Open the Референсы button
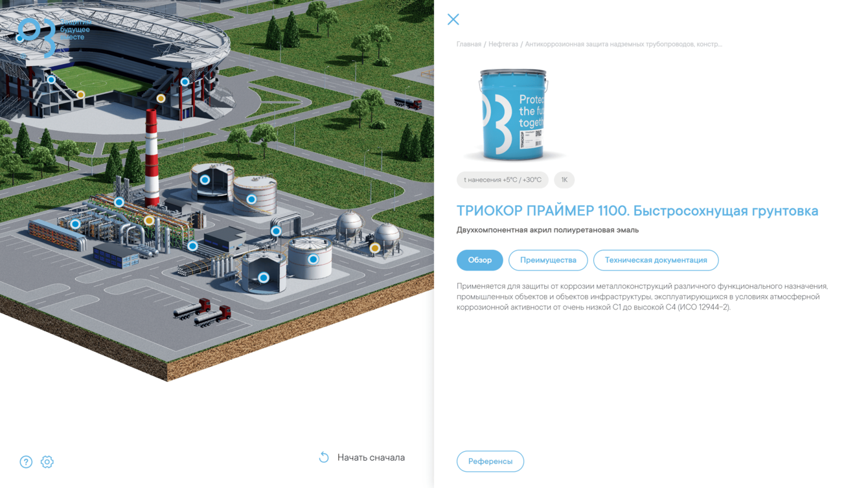Viewport: 868px width, 488px height. point(490,461)
